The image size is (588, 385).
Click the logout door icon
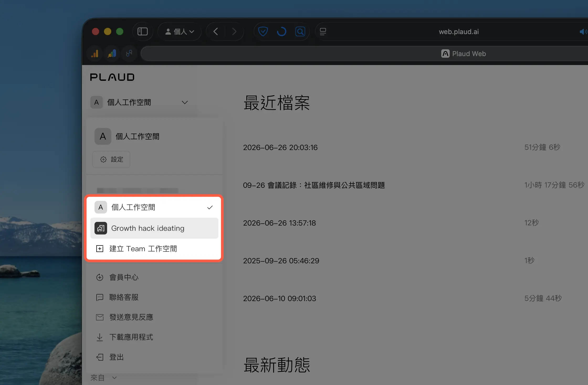[x=100, y=357]
